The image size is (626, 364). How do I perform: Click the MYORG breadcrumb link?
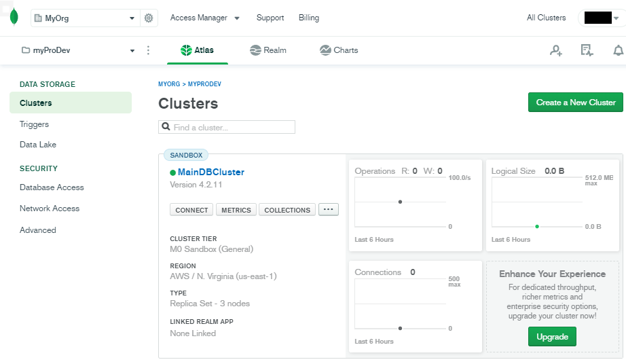169,84
